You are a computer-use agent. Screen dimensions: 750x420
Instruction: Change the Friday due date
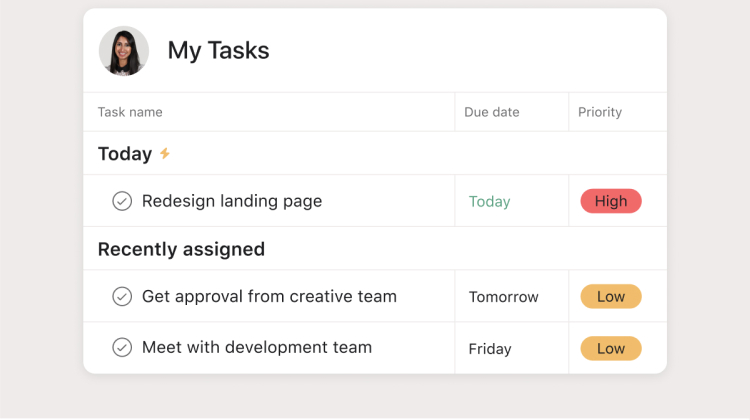490,349
